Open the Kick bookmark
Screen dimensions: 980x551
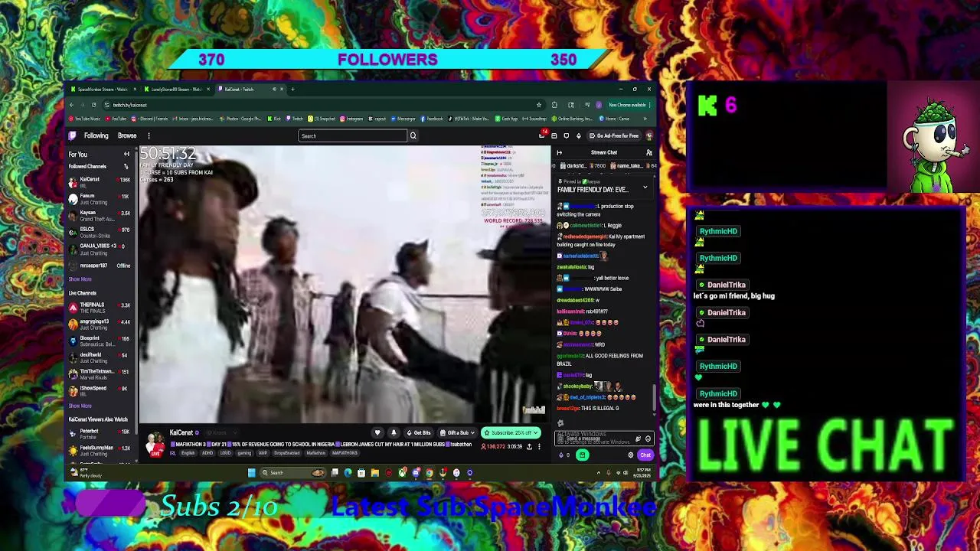(x=275, y=119)
